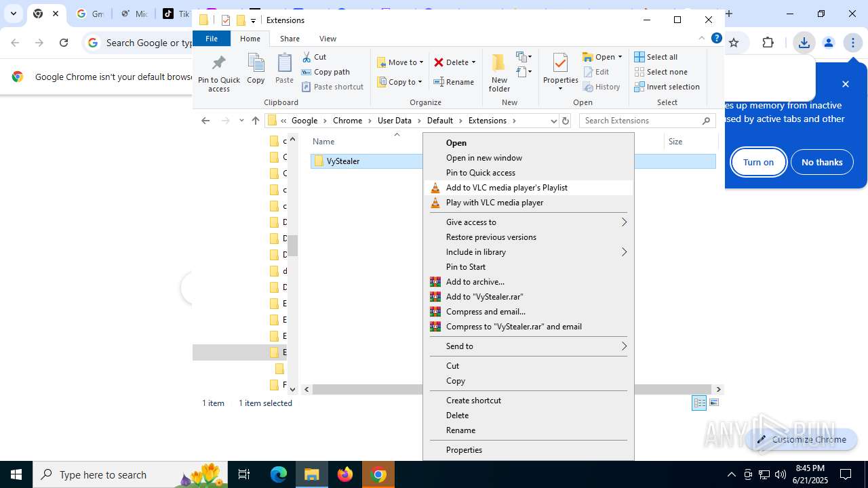Image resolution: width=868 pixels, height=488 pixels.
Task: Click the History item in the Open group
Action: [601, 87]
